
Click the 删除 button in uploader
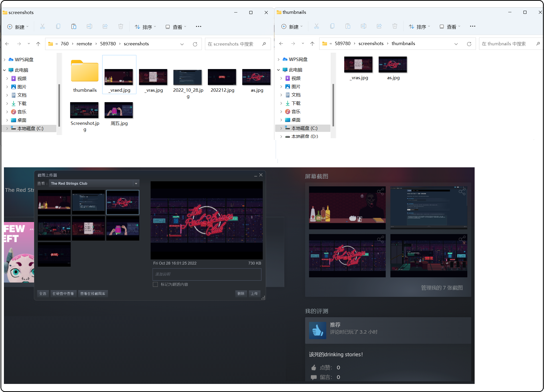click(x=241, y=293)
